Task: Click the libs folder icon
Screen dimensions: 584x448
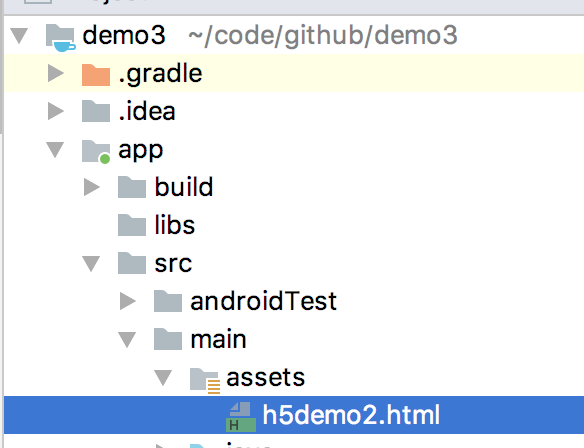Action: coord(132,225)
